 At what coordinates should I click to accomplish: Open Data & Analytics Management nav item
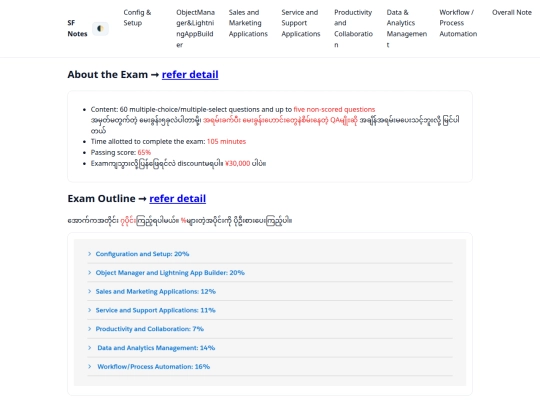(x=406, y=28)
